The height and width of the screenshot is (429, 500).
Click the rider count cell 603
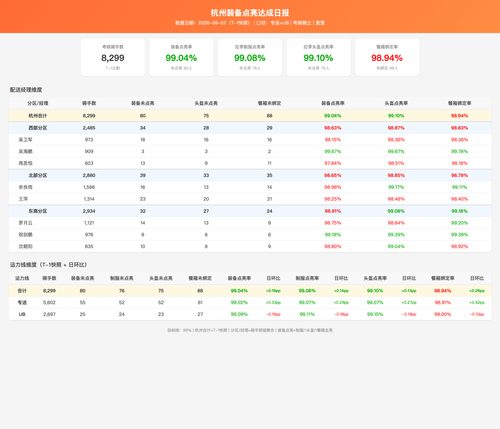point(89,163)
